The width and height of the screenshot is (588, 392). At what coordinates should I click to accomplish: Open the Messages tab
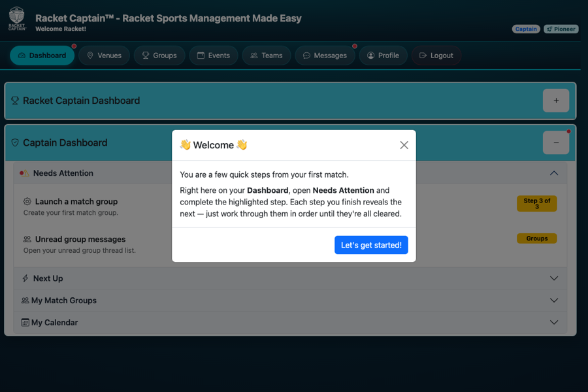325,56
